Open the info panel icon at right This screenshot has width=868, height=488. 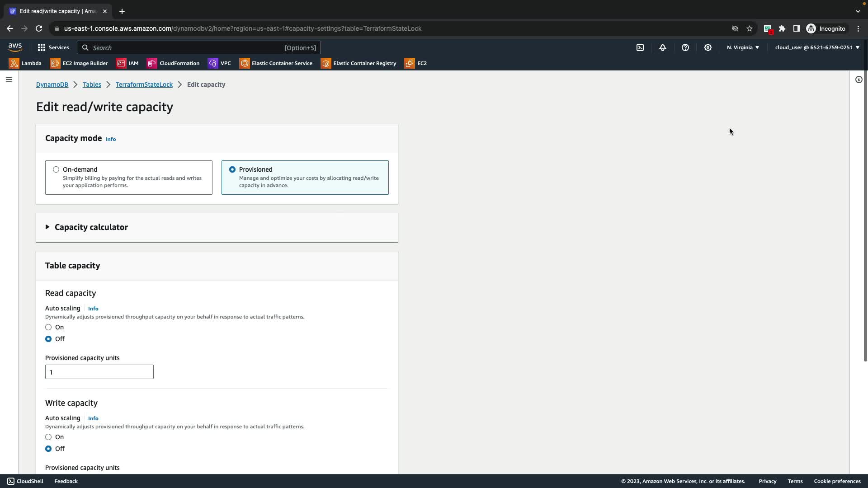859,80
